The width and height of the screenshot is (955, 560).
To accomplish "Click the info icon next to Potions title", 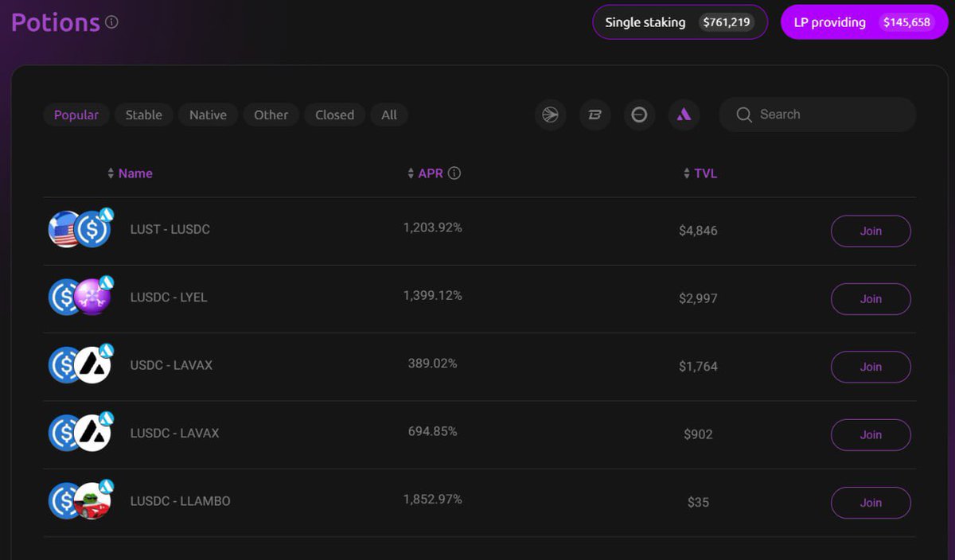I will (x=111, y=22).
